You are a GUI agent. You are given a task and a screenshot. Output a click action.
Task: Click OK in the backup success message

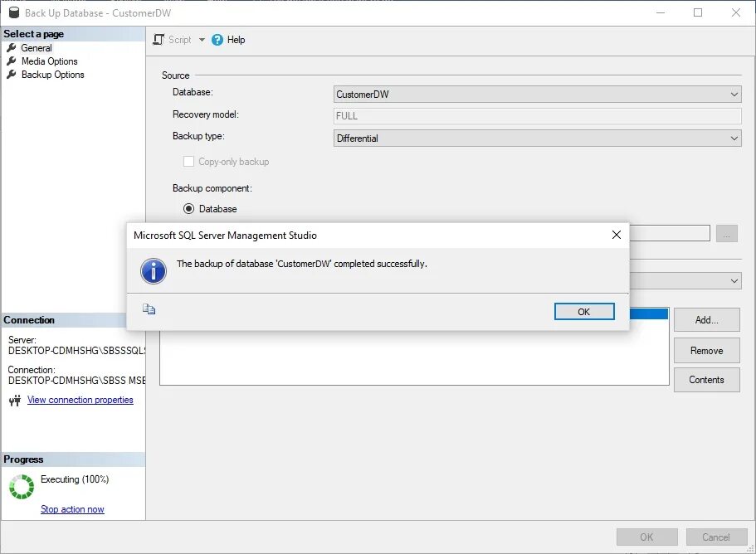[584, 312]
